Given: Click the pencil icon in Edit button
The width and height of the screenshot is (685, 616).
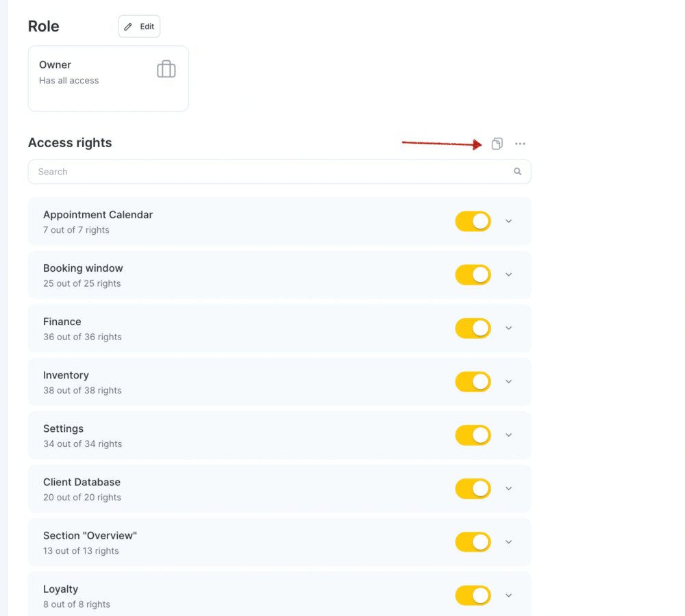Looking at the screenshot, I should click(x=128, y=27).
